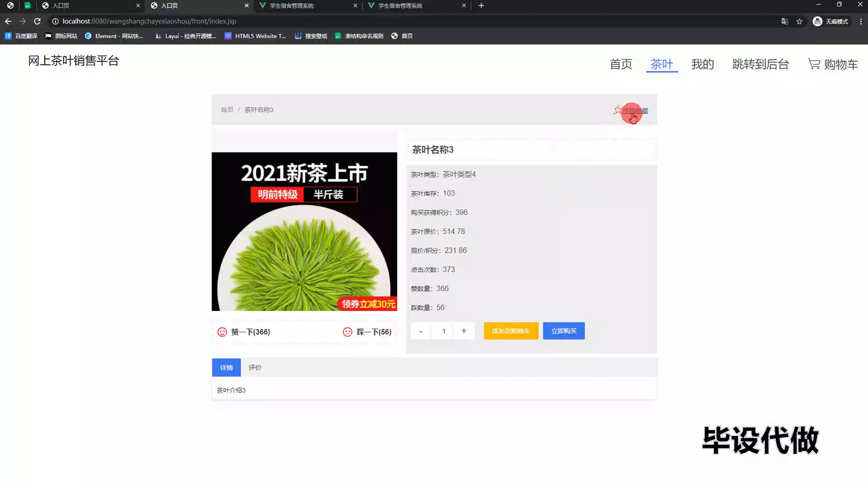Click the 网上茶叶销售平台 site title
The height and width of the screenshot is (485, 868).
74,61
